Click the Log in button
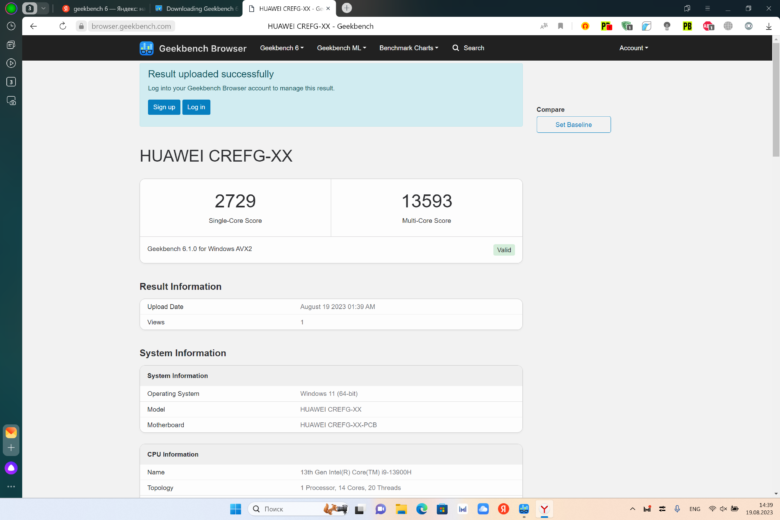The height and width of the screenshot is (520, 780). (196, 107)
